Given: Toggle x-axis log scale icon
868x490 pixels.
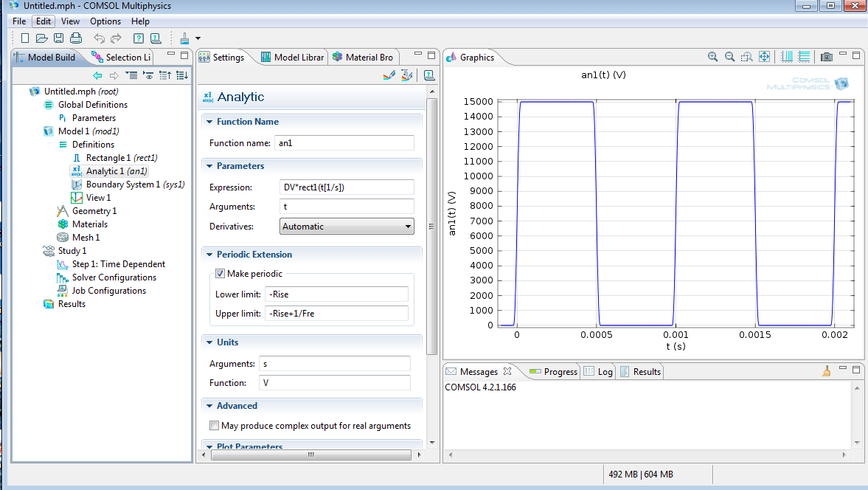Looking at the screenshot, I should click(x=787, y=57).
